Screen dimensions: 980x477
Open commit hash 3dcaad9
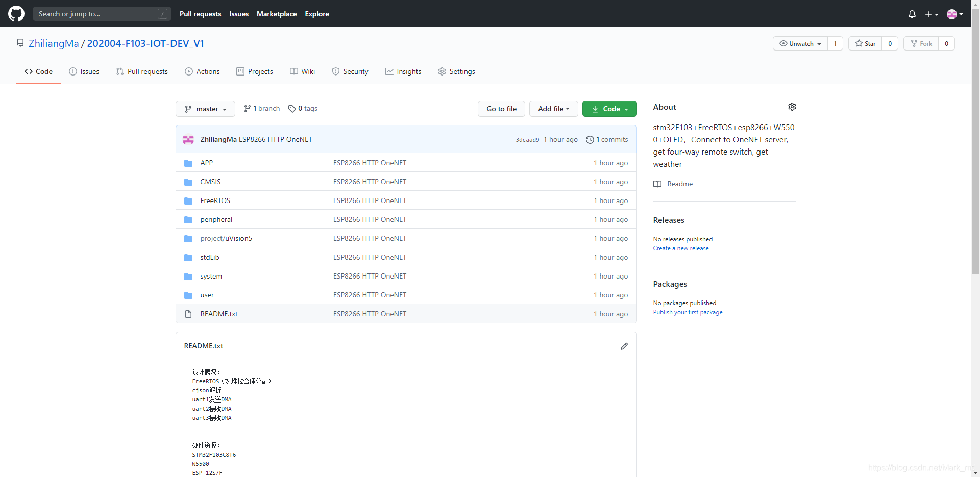pos(527,140)
